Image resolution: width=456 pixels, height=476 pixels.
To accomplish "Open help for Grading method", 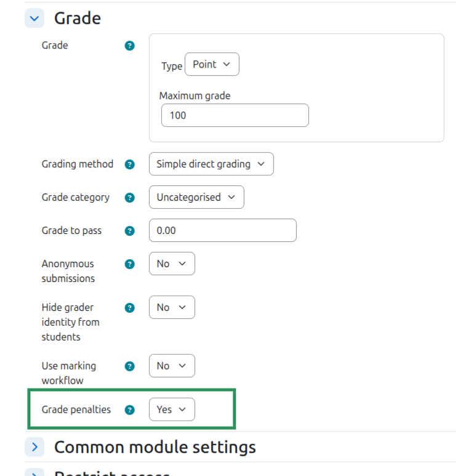I will [130, 164].
